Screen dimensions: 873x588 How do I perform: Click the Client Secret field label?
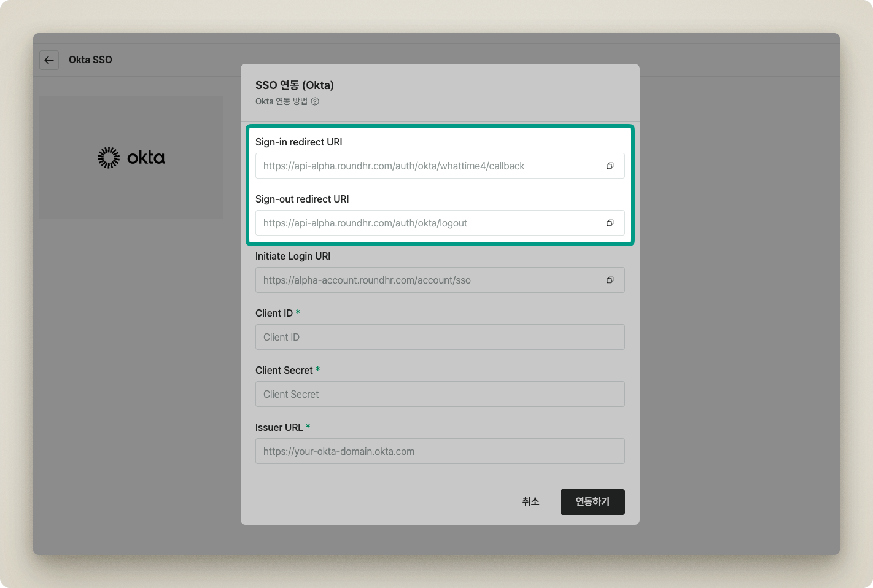(x=284, y=370)
